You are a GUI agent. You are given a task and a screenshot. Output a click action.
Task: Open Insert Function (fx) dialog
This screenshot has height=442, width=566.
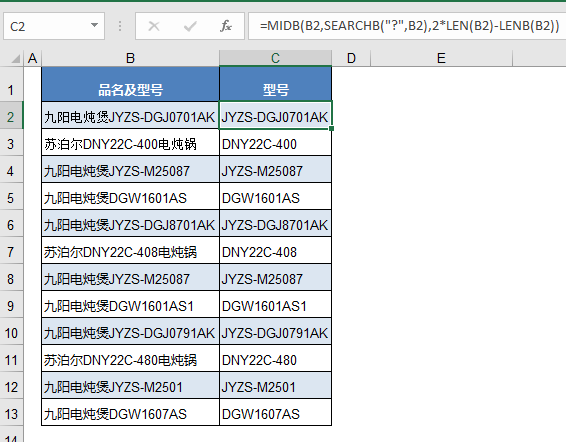[x=226, y=26]
